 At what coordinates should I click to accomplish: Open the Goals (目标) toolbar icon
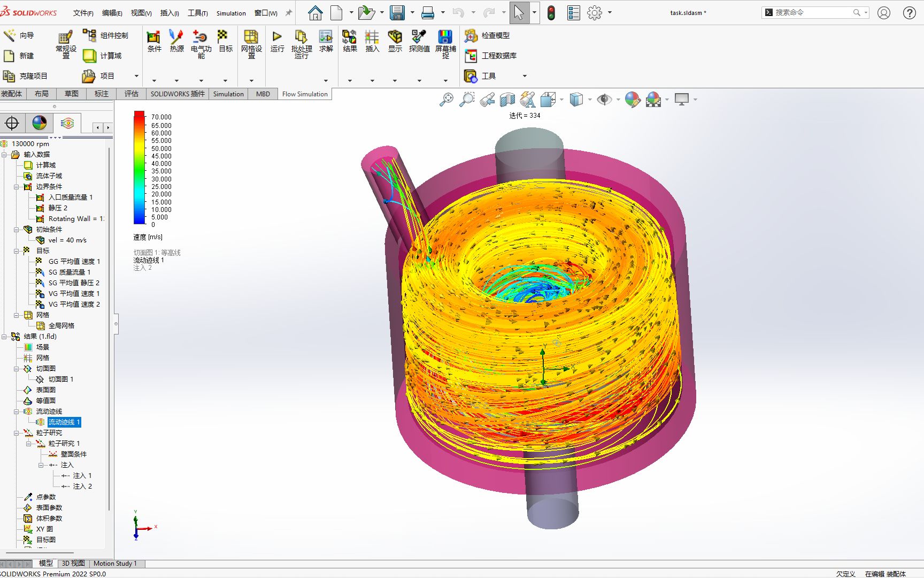[226, 41]
